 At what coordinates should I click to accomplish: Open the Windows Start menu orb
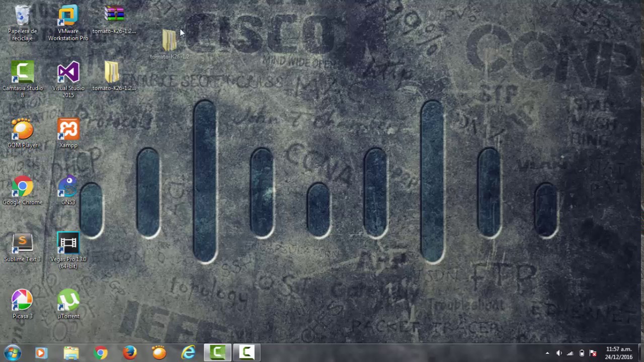12,353
